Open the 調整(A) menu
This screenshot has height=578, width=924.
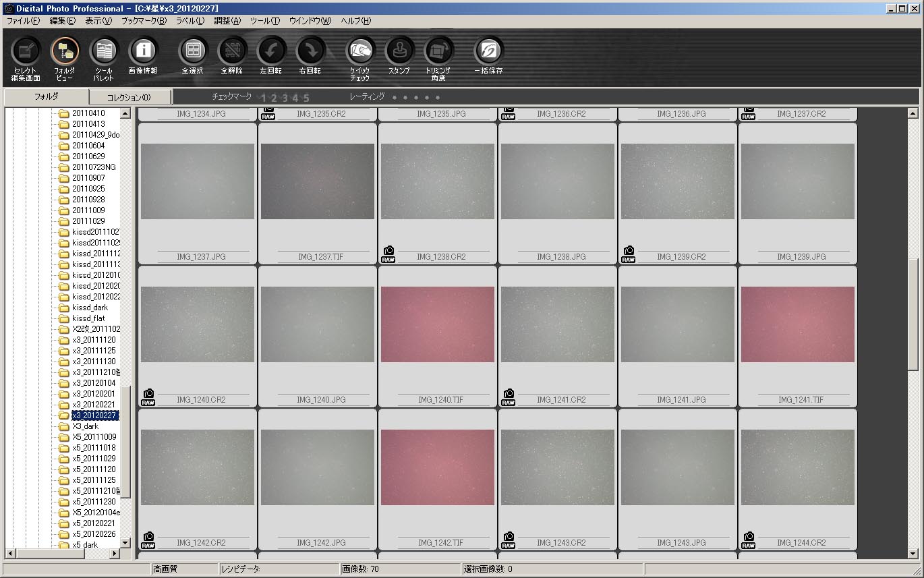pos(227,21)
